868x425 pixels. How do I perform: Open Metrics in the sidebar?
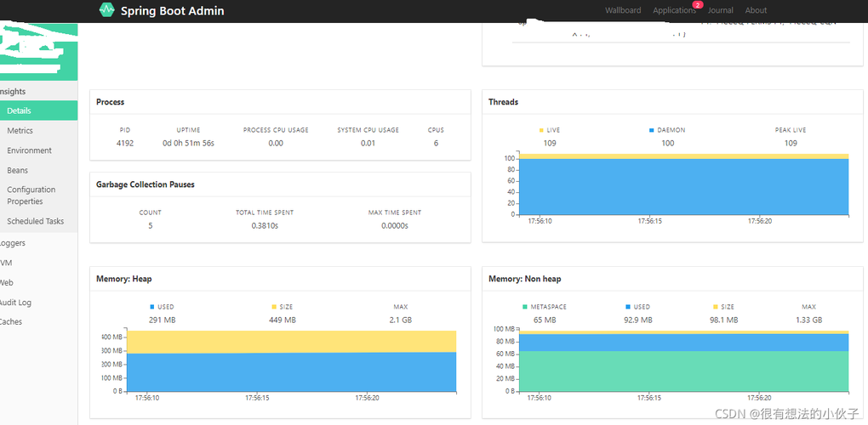pos(20,131)
